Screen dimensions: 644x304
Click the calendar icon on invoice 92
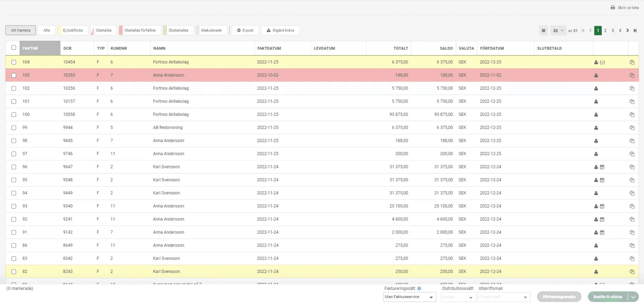(602, 219)
